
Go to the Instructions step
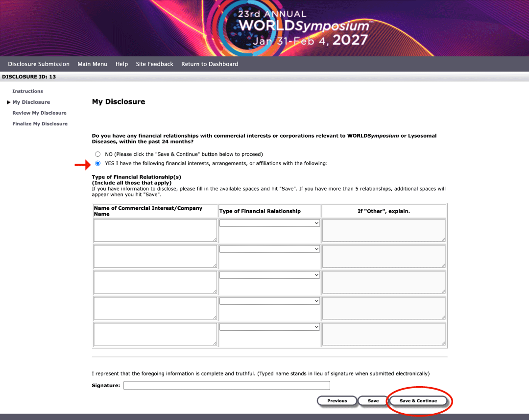coord(27,91)
